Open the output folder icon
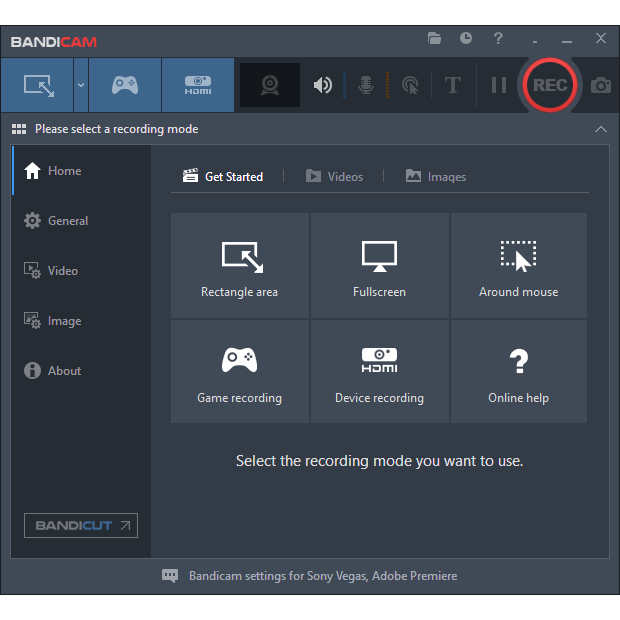 point(434,39)
